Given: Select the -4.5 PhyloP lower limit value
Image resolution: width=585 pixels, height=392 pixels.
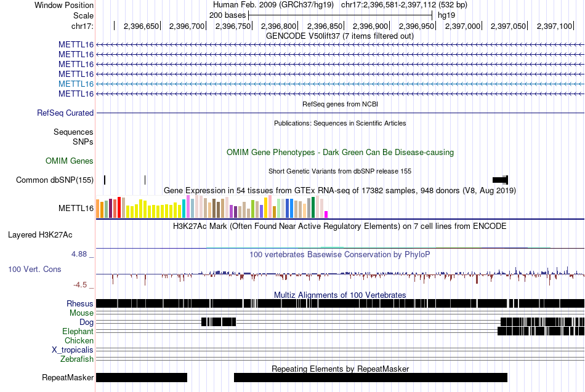Looking at the screenshot, I should coord(80,285).
